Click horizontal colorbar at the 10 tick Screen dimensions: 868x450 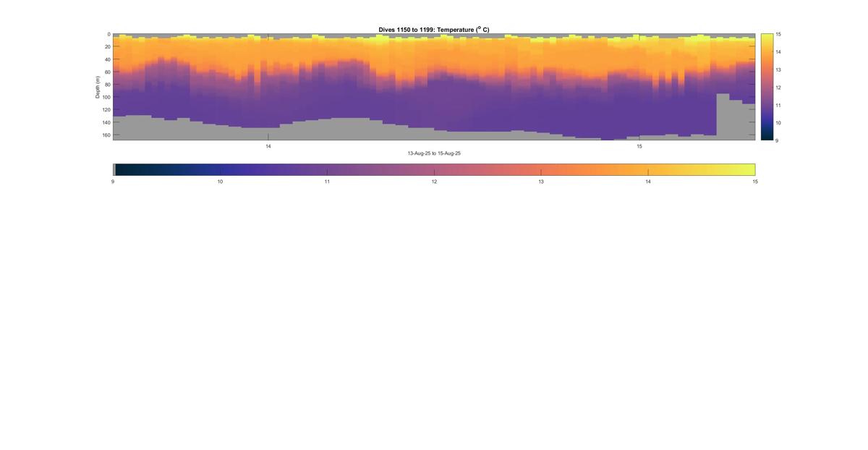[220, 169]
